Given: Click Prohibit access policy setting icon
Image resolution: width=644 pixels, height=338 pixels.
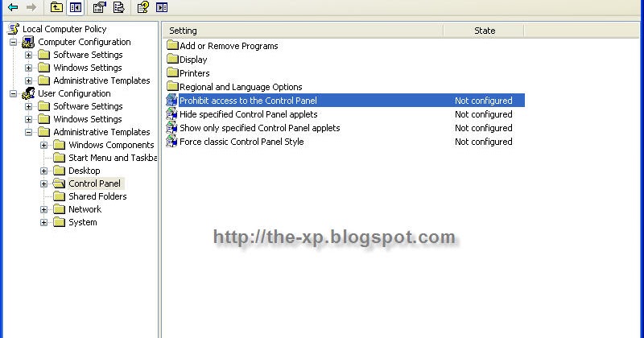Looking at the screenshot, I should point(171,101).
